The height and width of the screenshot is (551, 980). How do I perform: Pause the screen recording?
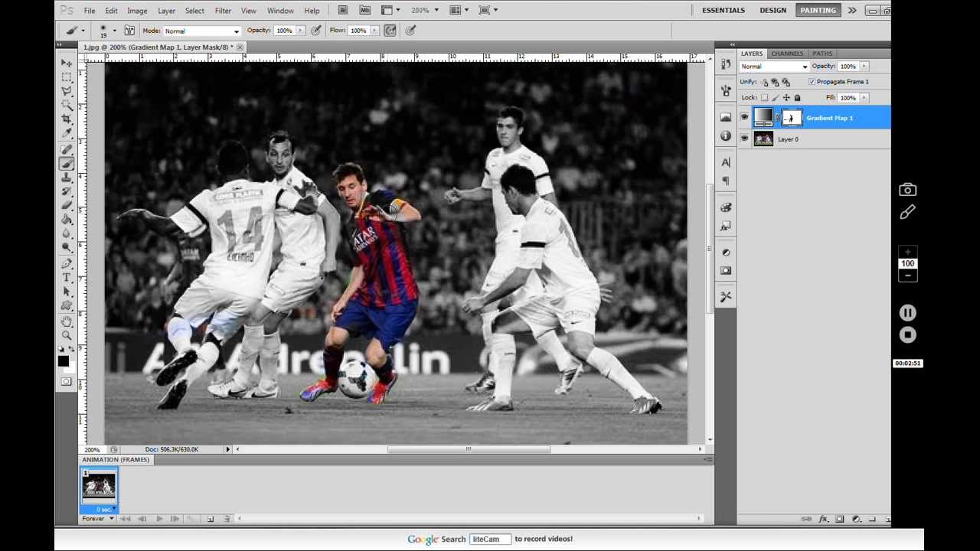(x=907, y=312)
